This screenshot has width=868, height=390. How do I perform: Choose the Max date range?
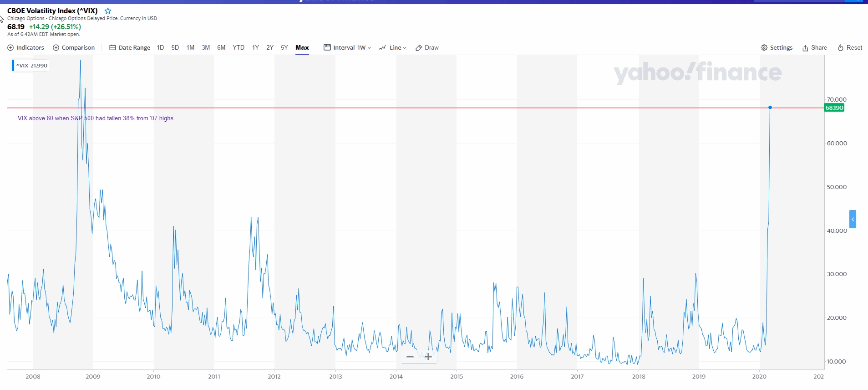[302, 48]
